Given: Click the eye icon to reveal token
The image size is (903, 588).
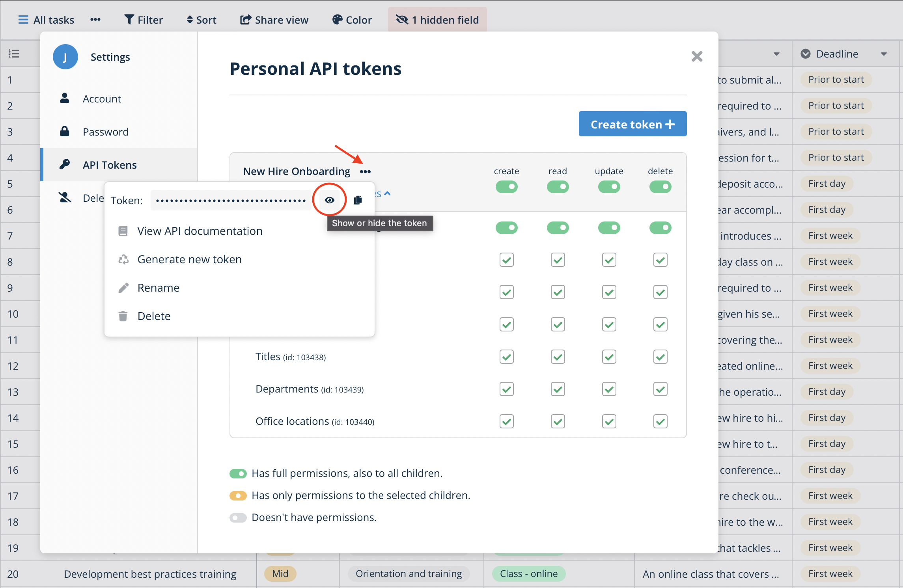Looking at the screenshot, I should pyautogui.click(x=330, y=200).
